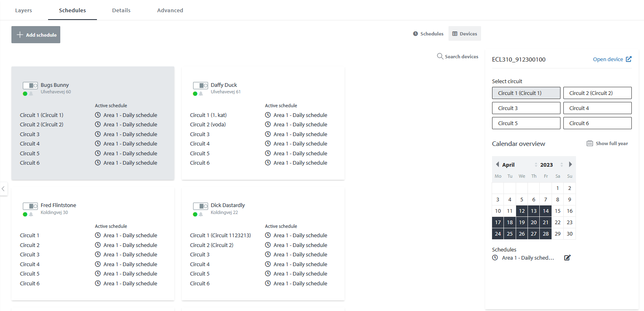Click the search devices magnifier icon
This screenshot has height=311, width=644.
point(440,56)
